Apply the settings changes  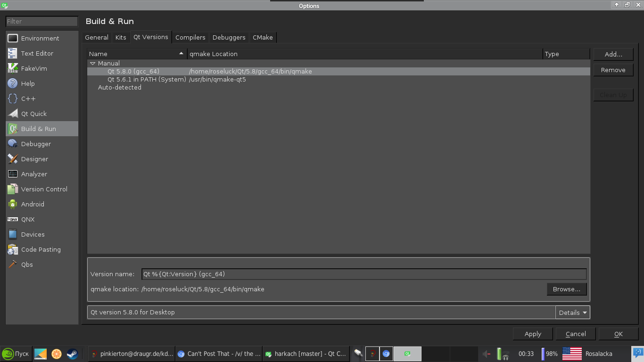533,334
